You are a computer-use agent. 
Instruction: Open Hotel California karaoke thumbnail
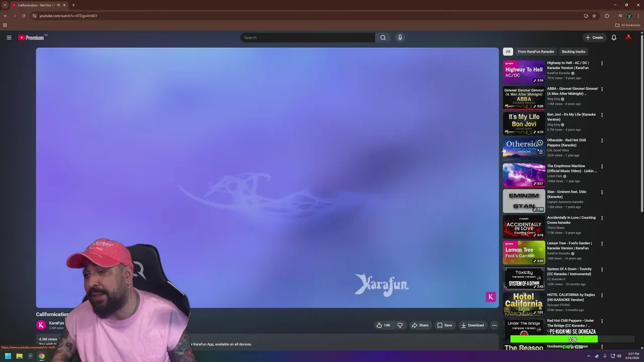[524, 304]
